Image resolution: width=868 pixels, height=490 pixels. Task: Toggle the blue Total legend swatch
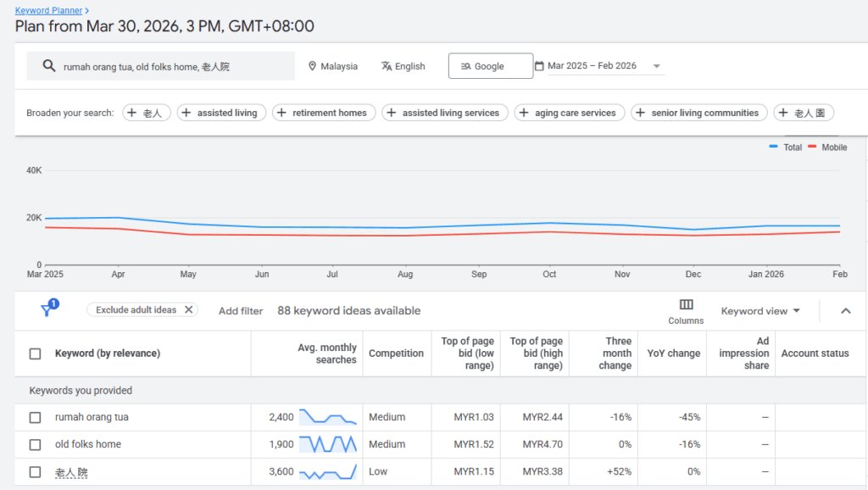773,147
